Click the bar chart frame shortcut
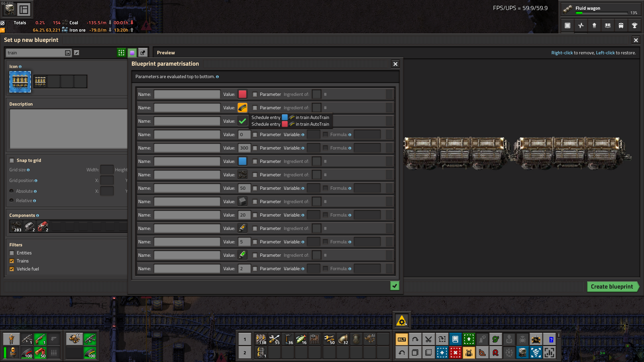 coord(549,353)
